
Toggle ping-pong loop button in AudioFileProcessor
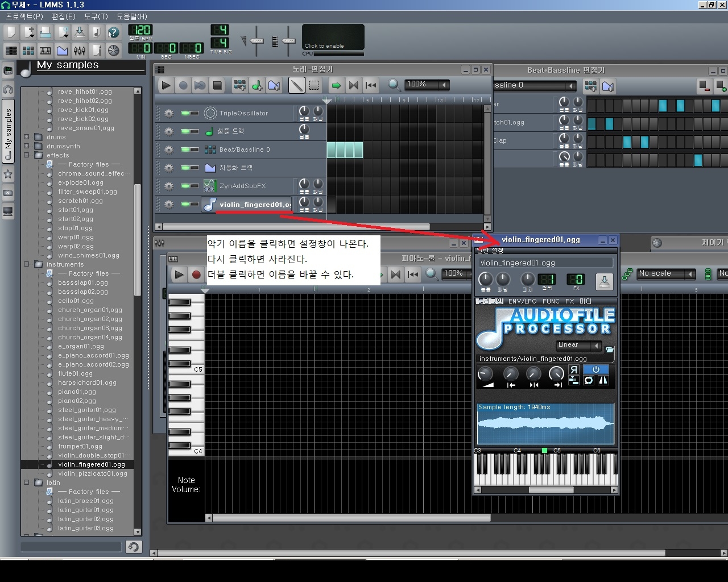pyautogui.click(x=603, y=380)
